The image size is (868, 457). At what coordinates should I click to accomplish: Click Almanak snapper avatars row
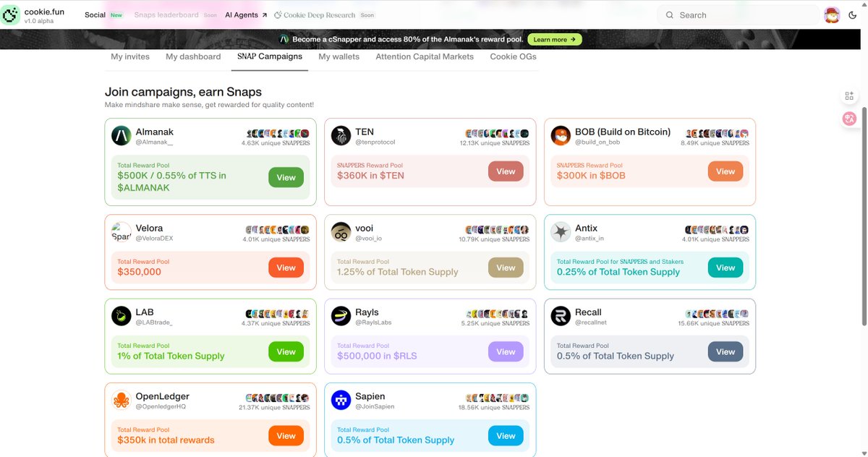coord(278,134)
